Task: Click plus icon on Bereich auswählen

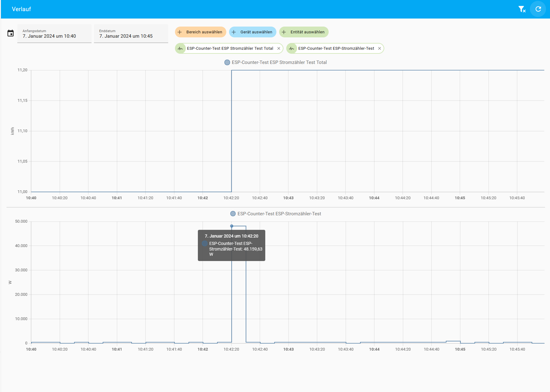Action: pos(180,32)
